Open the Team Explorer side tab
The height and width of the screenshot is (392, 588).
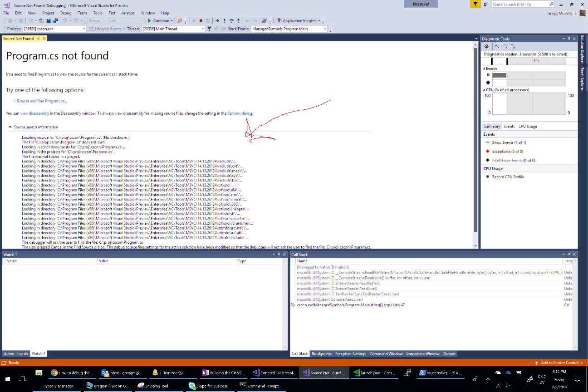[x=583, y=78]
